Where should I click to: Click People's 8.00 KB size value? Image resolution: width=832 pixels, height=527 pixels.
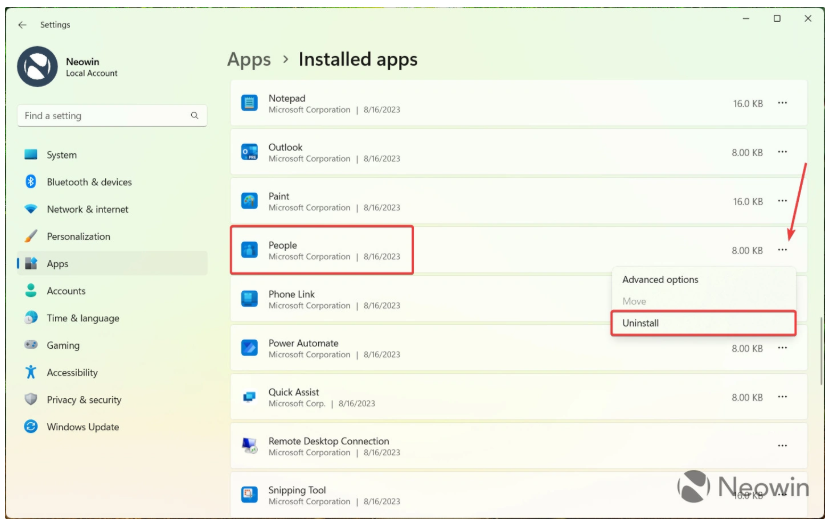[x=747, y=250]
